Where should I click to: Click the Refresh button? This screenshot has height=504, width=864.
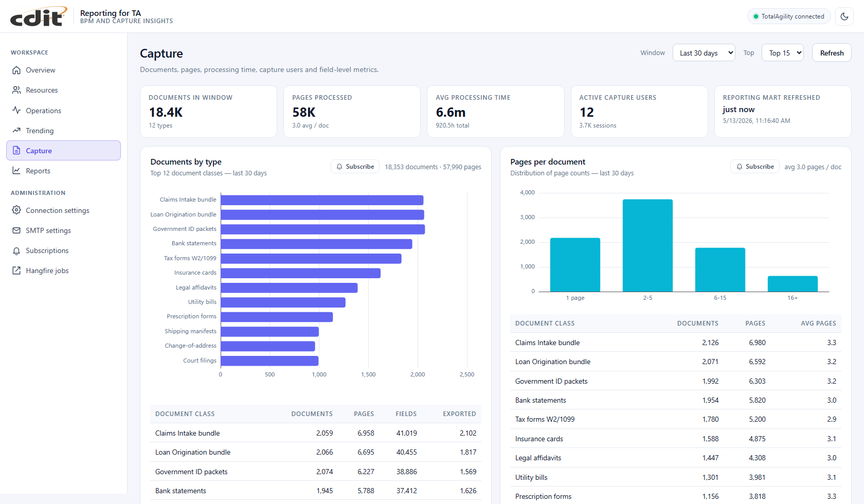tap(832, 53)
